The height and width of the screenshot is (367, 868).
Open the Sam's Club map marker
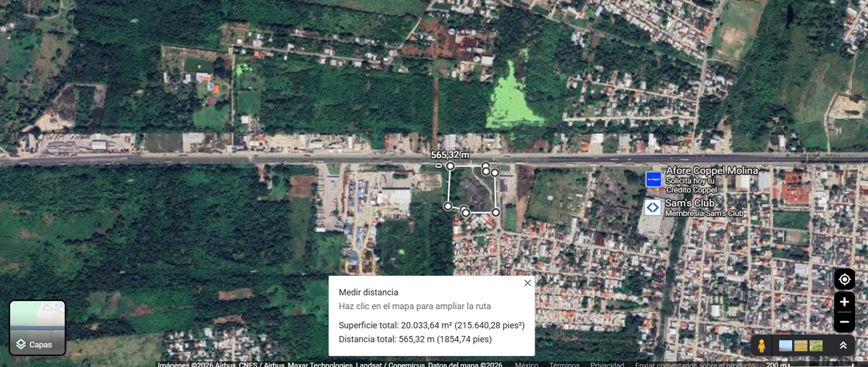click(652, 208)
